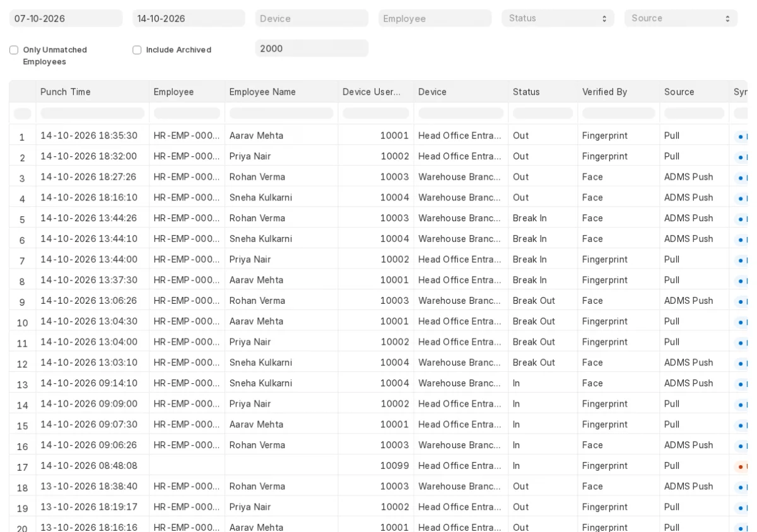Focus the Device filter field

click(x=312, y=18)
